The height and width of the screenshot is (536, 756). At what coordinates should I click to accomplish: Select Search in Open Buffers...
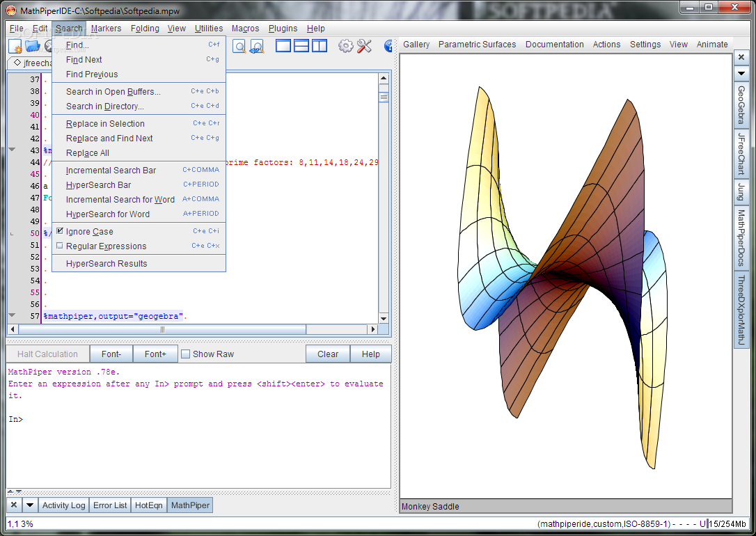[139, 92]
